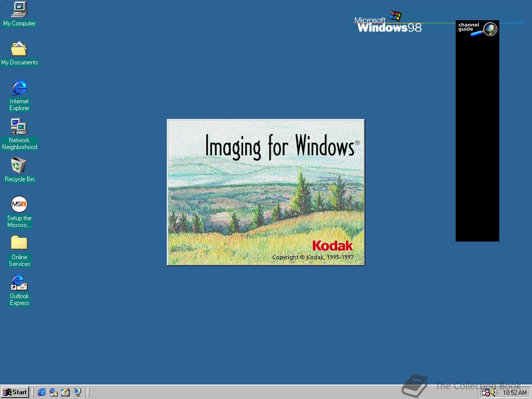
Task: Click the Task Scheduler tray icon
Action: [486, 393]
